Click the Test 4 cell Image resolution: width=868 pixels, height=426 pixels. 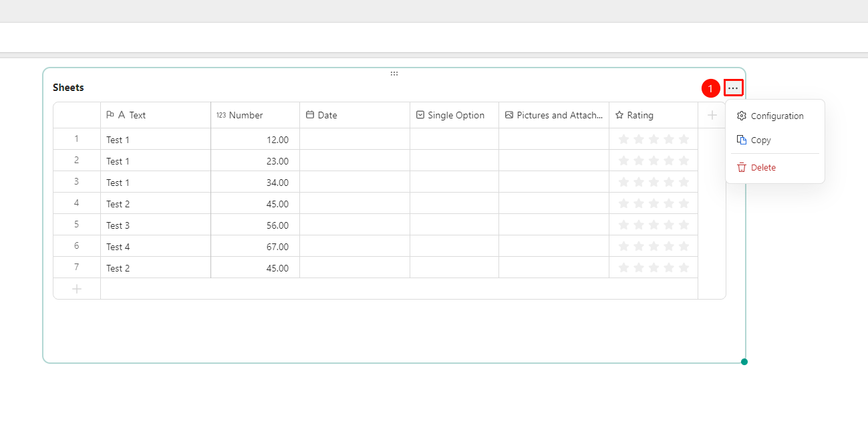(x=156, y=246)
